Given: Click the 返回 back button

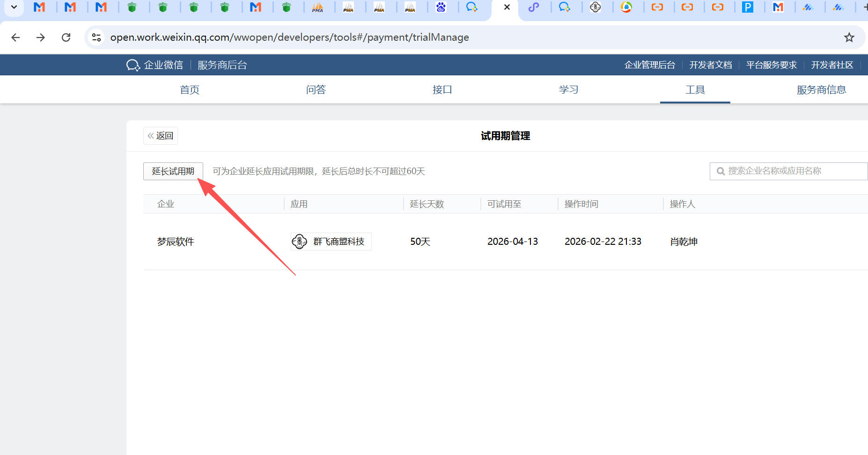Looking at the screenshot, I should point(161,136).
